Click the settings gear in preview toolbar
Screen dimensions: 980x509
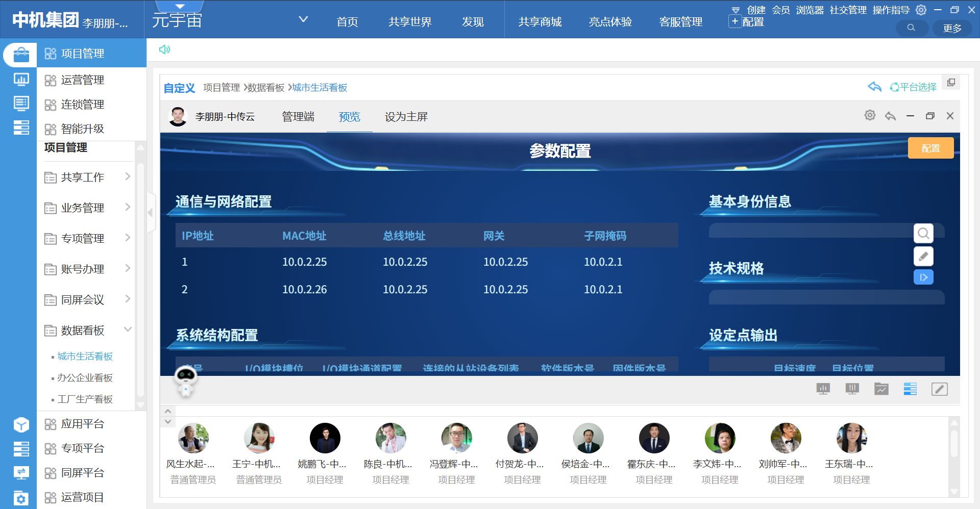coord(870,116)
